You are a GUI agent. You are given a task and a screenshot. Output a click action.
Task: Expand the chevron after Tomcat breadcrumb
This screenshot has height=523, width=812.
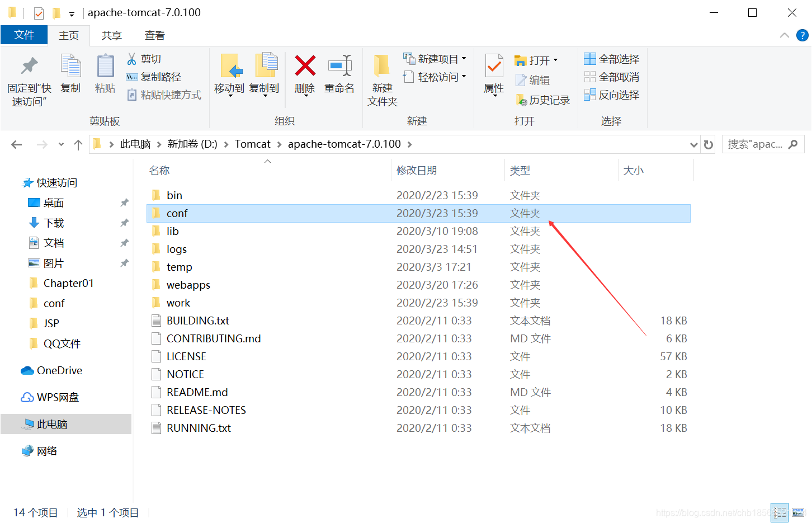[x=280, y=144]
